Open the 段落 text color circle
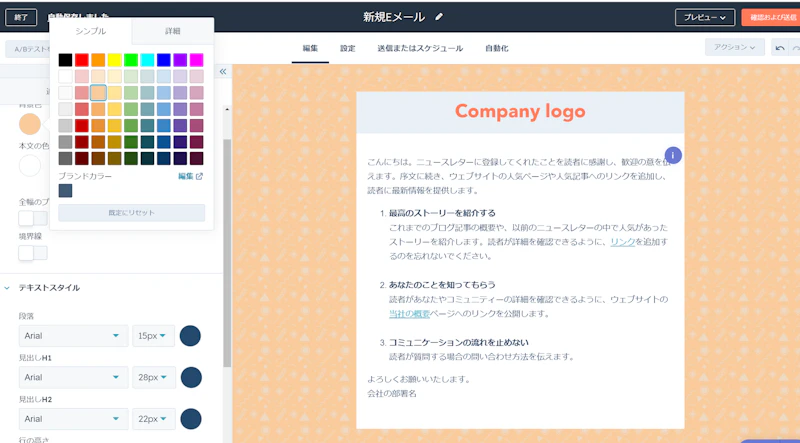Image resolution: width=800 pixels, height=443 pixels. [x=190, y=336]
